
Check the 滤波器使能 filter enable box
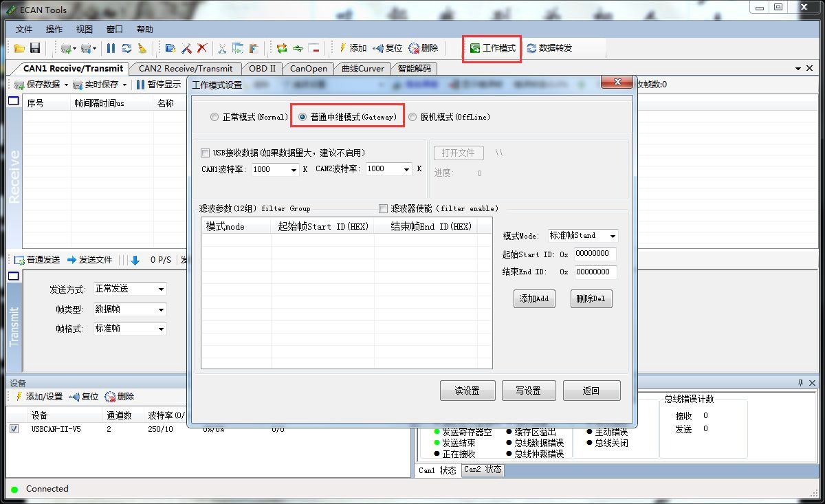pyautogui.click(x=384, y=208)
